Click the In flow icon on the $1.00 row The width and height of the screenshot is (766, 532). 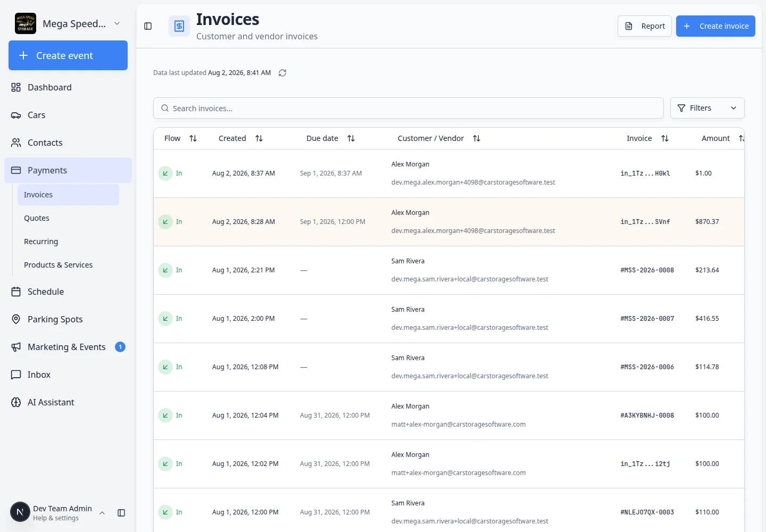(165, 173)
